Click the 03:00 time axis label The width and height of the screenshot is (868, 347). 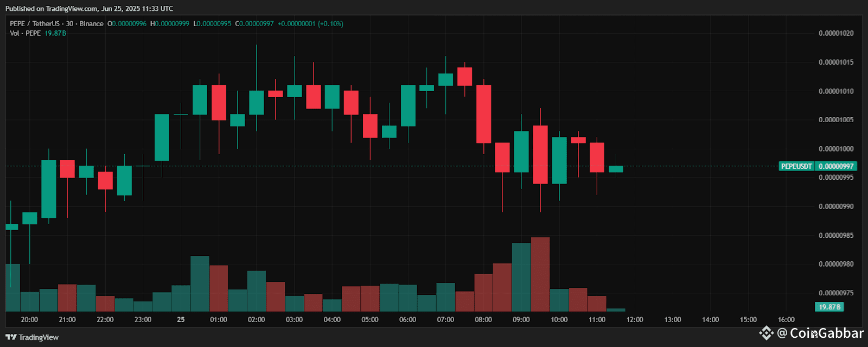(x=295, y=319)
